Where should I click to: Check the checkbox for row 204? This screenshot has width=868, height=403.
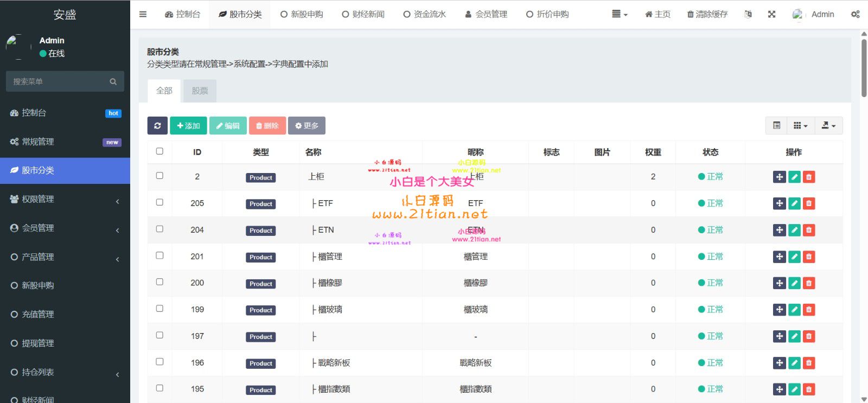[159, 229]
